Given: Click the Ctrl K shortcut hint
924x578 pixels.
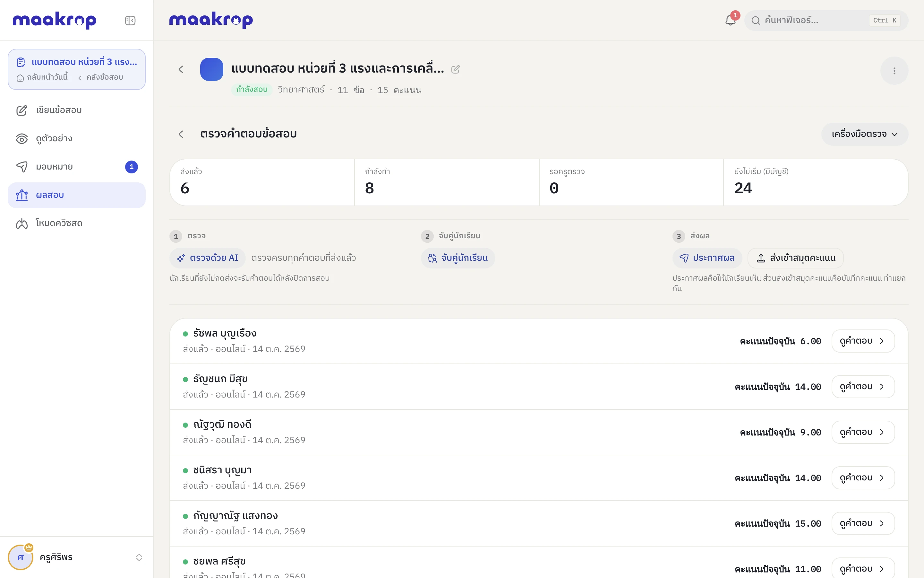Looking at the screenshot, I should [885, 20].
